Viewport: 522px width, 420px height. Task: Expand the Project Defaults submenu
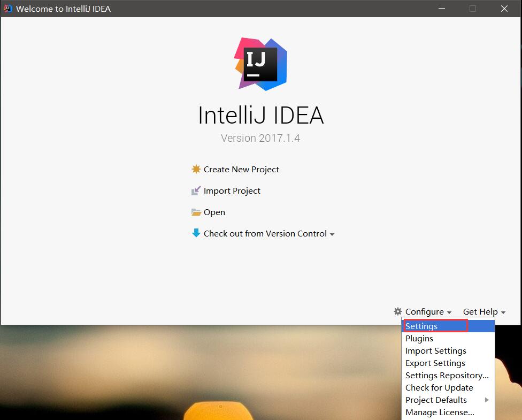click(x=436, y=400)
